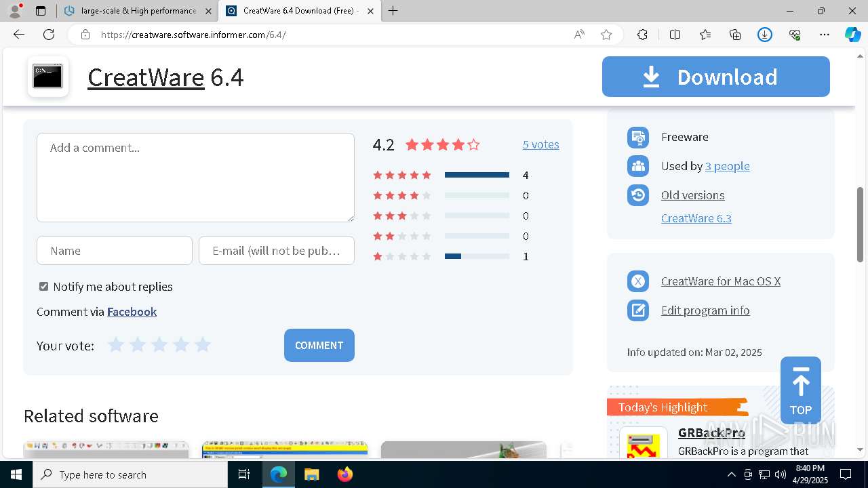The image size is (868, 488).
Task: Rate four stars in Your vote
Action: [x=181, y=345]
